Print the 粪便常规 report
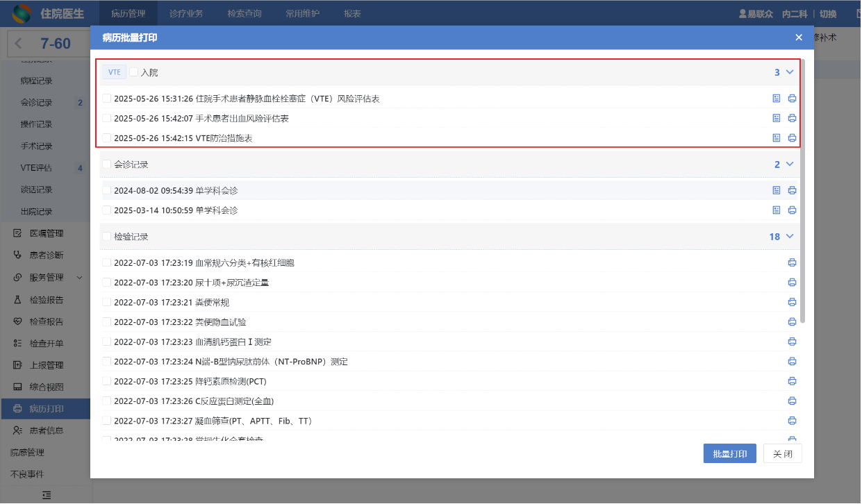The width and height of the screenshot is (862, 504). [792, 302]
